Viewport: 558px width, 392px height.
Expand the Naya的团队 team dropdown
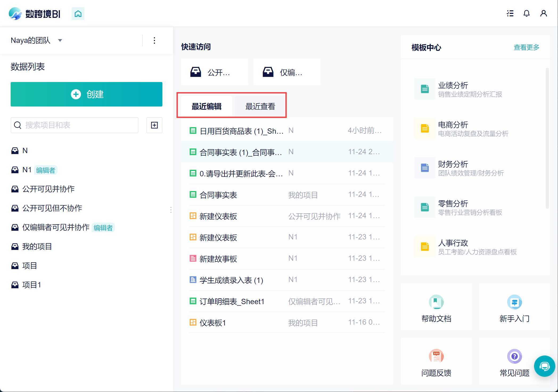coord(60,40)
